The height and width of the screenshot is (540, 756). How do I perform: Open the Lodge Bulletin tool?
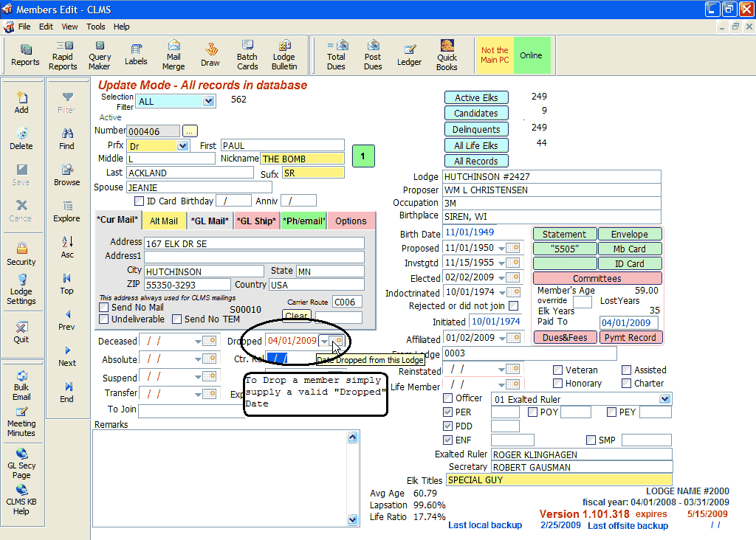coord(284,55)
